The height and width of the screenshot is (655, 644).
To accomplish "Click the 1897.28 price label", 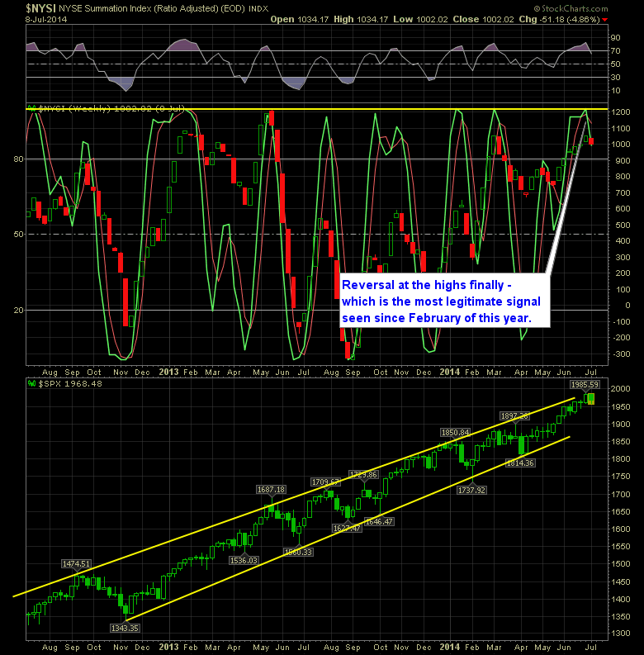I will (x=514, y=416).
